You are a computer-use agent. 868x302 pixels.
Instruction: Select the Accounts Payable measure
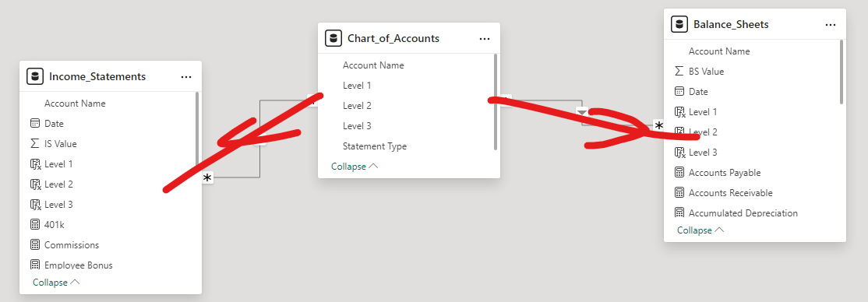[x=725, y=173]
